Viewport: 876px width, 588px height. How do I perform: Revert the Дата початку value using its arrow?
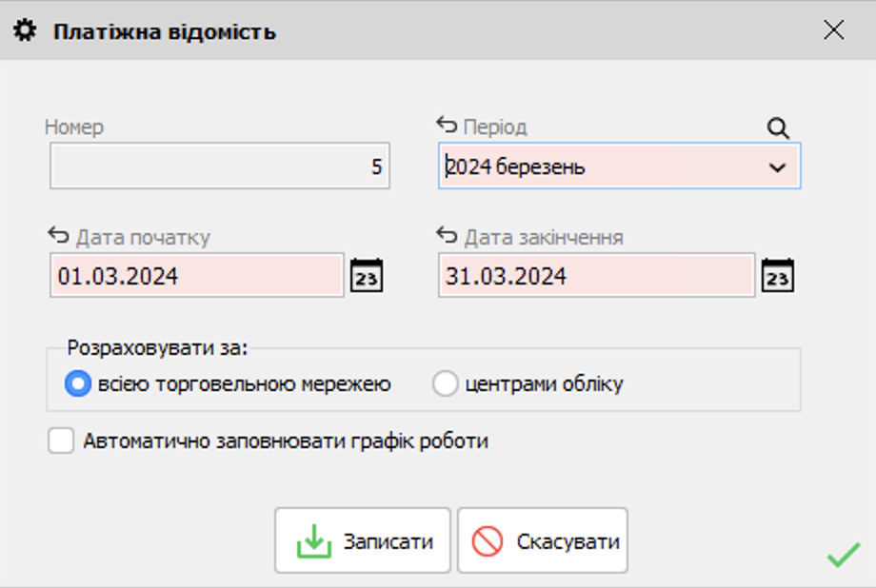58,236
